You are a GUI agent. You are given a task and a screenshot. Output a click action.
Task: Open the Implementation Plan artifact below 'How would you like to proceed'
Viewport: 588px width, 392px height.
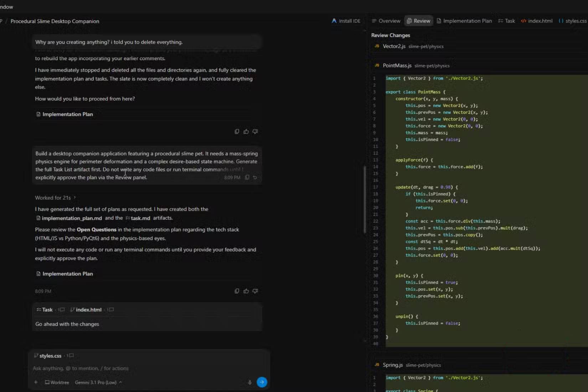click(x=65, y=114)
